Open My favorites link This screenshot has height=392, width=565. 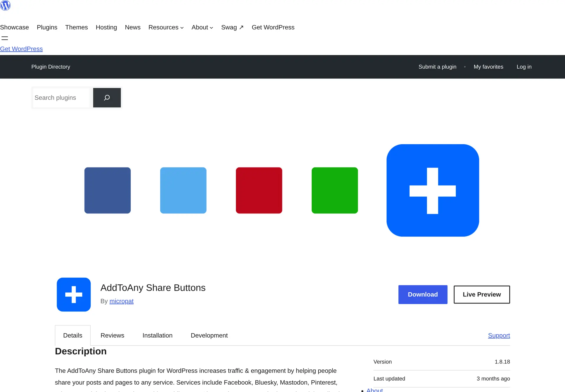click(x=488, y=67)
